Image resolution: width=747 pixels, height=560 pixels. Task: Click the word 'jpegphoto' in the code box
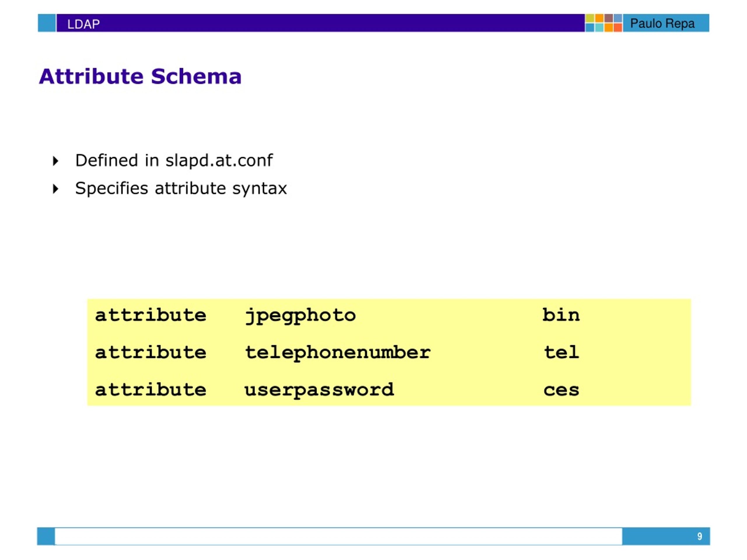pyautogui.click(x=300, y=316)
